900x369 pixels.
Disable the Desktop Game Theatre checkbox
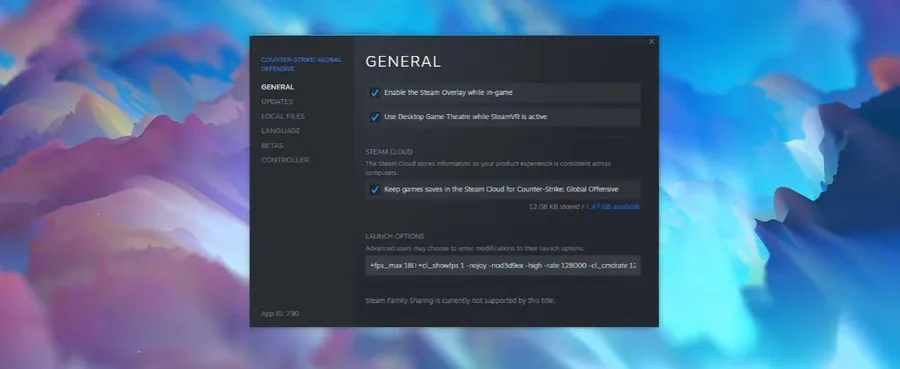click(x=375, y=117)
